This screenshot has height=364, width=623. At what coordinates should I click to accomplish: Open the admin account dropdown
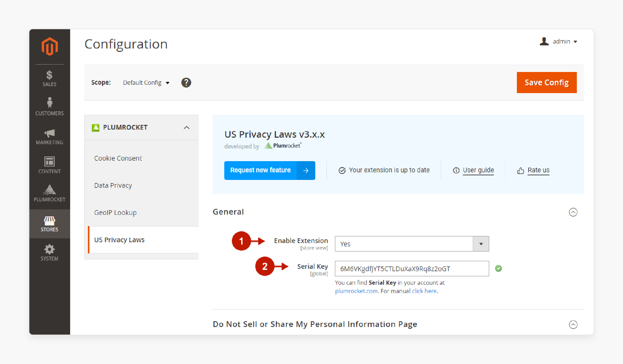565,41
